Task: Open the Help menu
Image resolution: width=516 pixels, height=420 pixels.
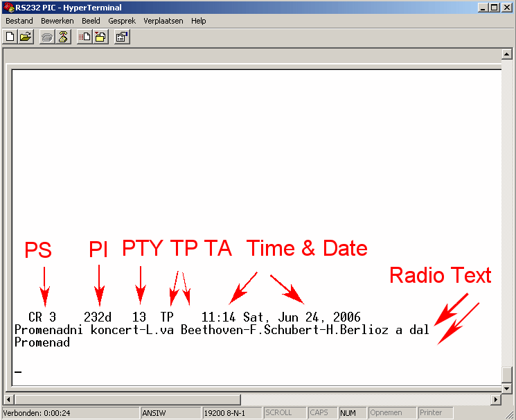Action: (199, 21)
